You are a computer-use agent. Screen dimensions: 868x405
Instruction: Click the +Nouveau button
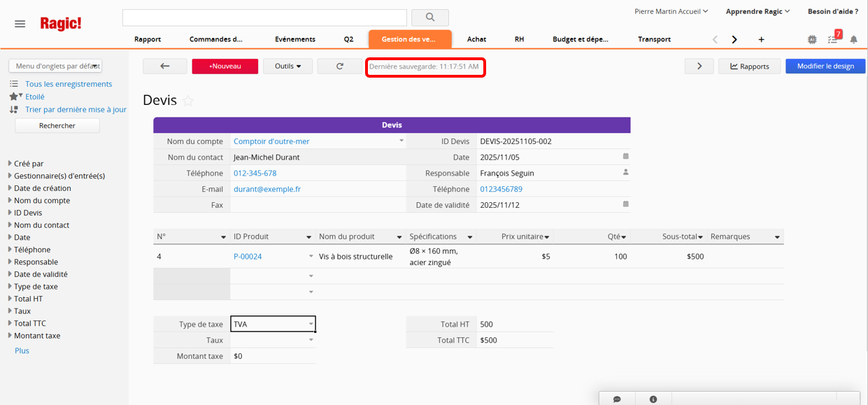(225, 66)
